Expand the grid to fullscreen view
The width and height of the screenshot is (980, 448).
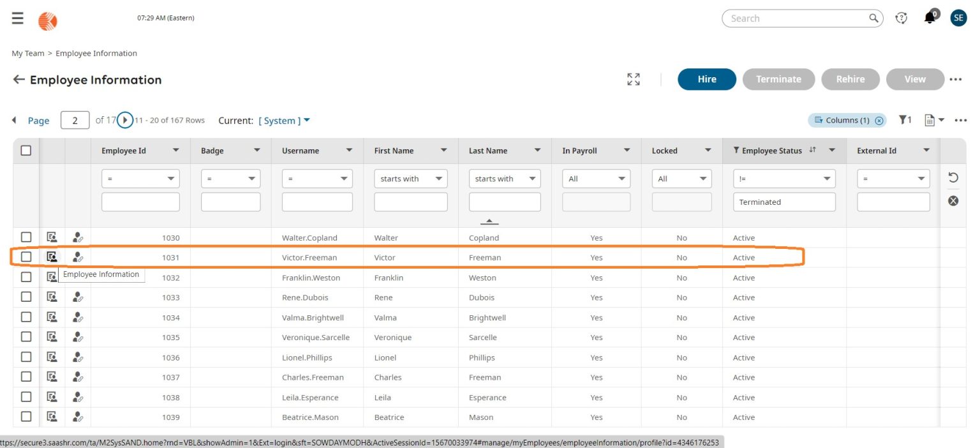[x=633, y=78]
